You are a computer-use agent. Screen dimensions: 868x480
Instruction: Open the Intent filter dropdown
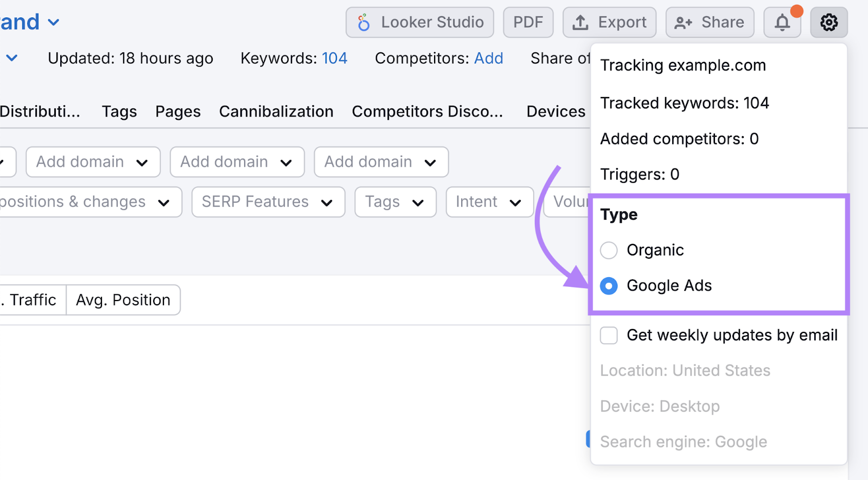[x=489, y=202]
